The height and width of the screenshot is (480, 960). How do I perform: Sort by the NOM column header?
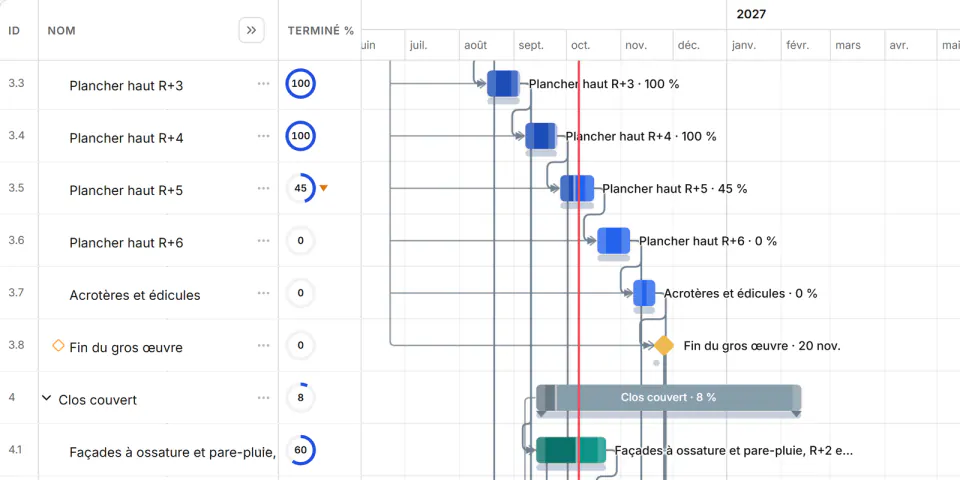click(x=62, y=31)
